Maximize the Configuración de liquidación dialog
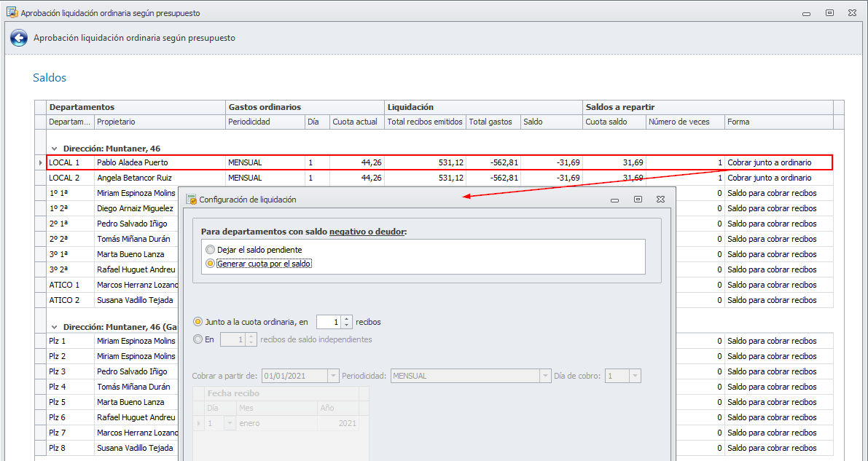The height and width of the screenshot is (461, 868). pyautogui.click(x=638, y=199)
